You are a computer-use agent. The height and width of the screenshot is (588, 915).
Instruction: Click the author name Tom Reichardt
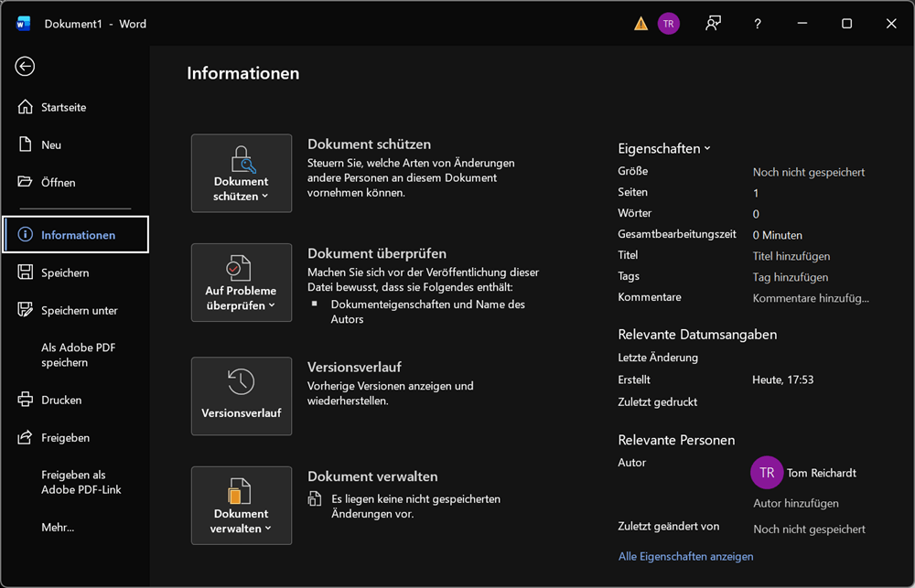coord(822,473)
